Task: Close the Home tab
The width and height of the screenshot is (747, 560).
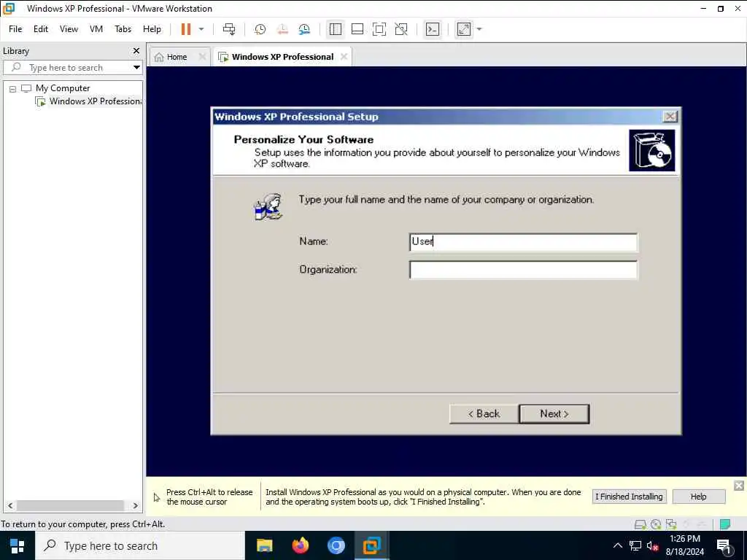Action: pos(202,57)
